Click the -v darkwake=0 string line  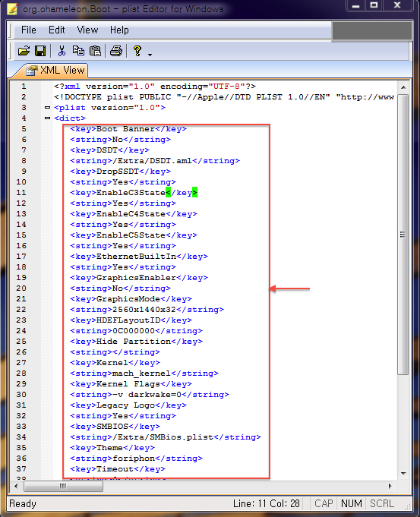(x=150, y=395)
